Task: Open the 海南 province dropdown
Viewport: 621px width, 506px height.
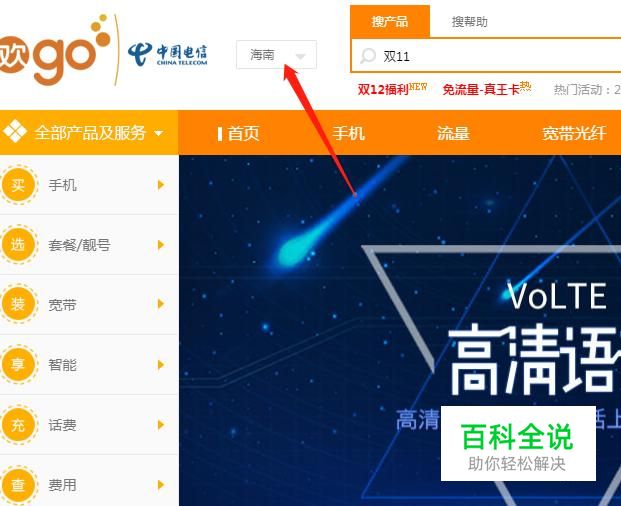Action: tap(276, 55)
